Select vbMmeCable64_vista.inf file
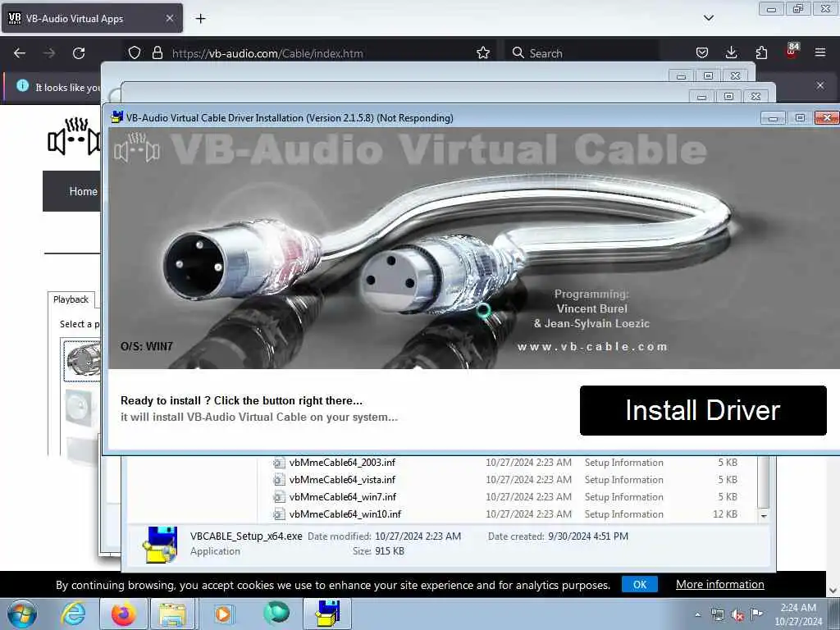This screenshot has width=840, height=630. pyautogui.click(x=342, y=479)
